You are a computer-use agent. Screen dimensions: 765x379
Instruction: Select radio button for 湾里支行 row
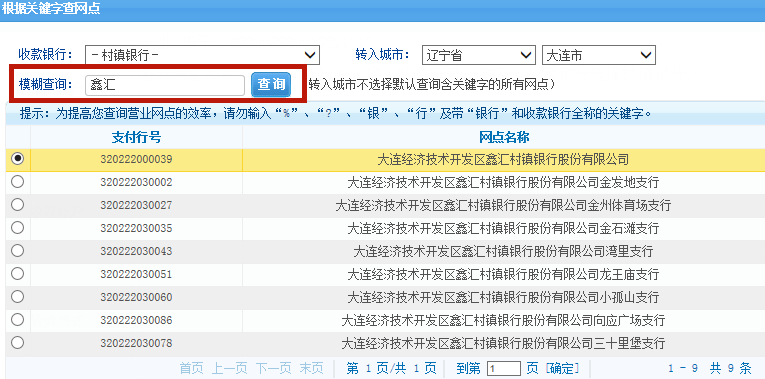[x=18, y=251]
